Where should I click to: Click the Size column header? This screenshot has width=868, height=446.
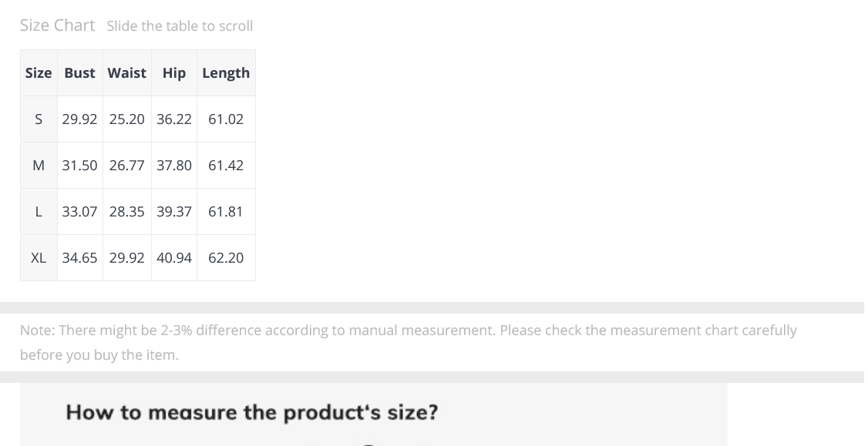point(39,73)
